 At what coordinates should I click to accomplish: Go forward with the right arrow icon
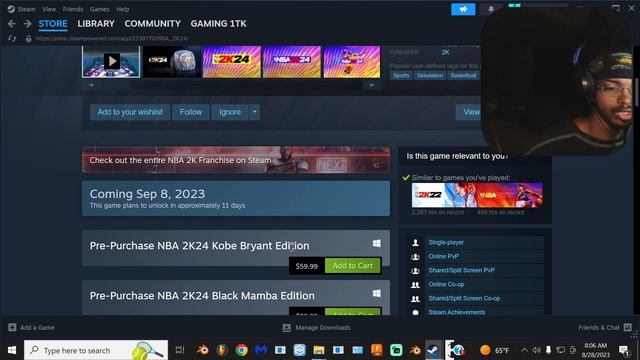point(27,24)
